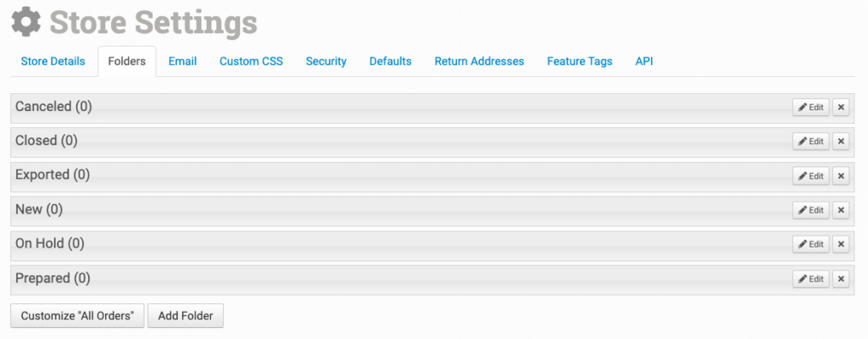Remove the On Hold folder
868x339 pixels.
841,244
